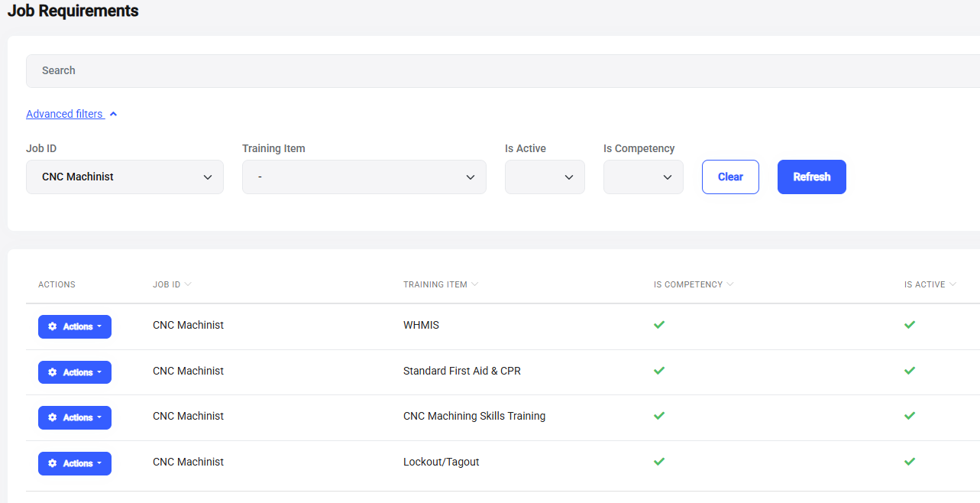Screen dimensions: 980x503
Task: Click Is Competency checkmark for CNC Machining Skills Training
Action: click(x=659, y=416)
